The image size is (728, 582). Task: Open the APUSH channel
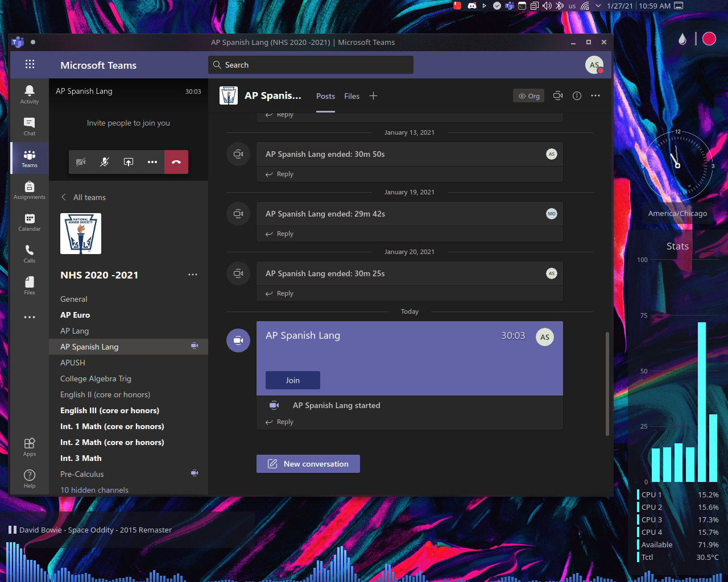(x=129, y=363)
